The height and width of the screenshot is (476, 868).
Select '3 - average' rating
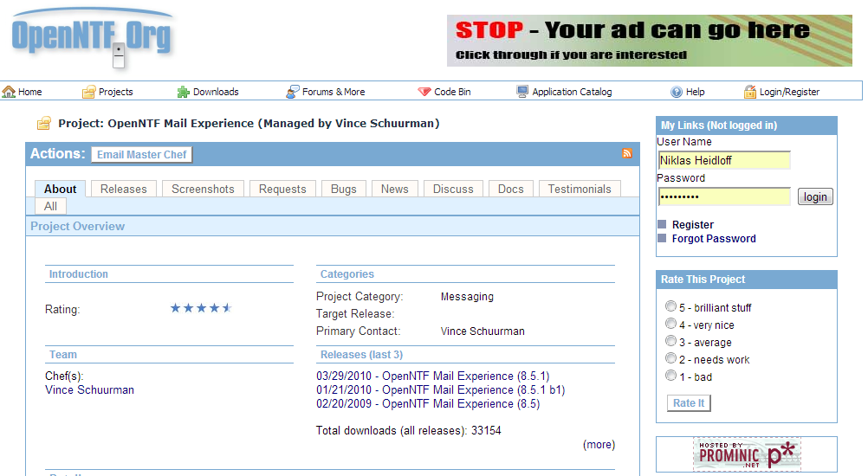pos(670,340)
